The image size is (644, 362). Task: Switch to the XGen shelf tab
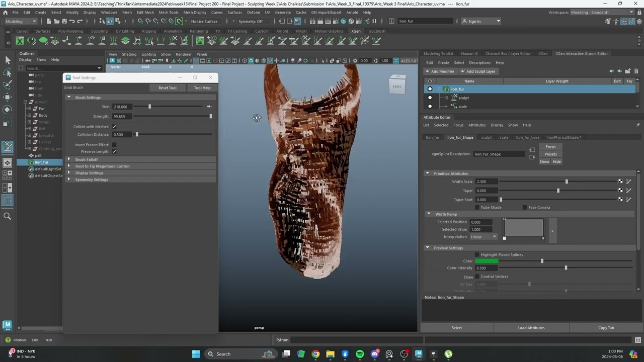point(356,31)
